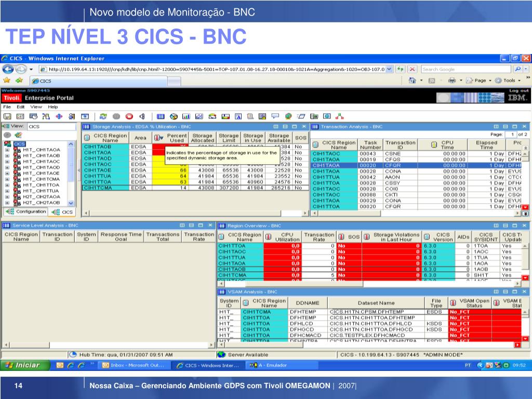
Task: Select the root CICS tree item
Action: pos(19,144)
